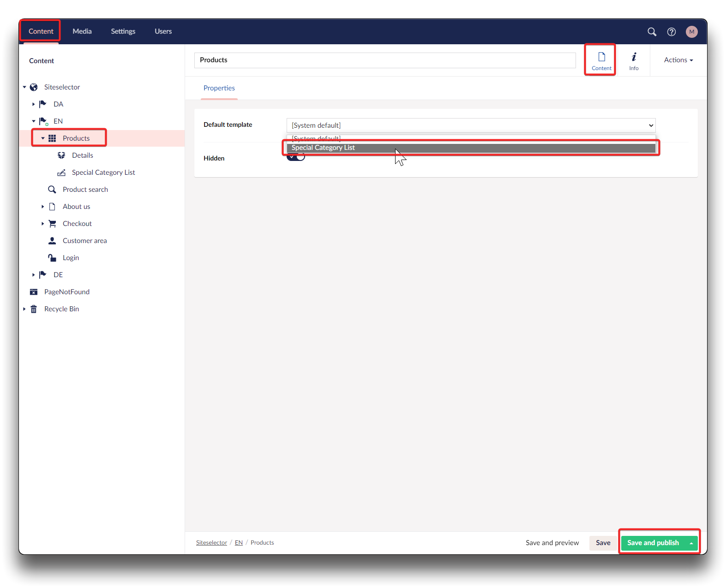Open the help question mark icon

point(672,32)
